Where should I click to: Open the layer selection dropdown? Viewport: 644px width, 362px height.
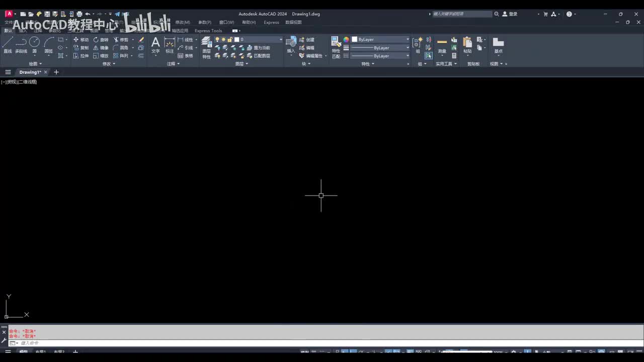[x=258, y=40]
